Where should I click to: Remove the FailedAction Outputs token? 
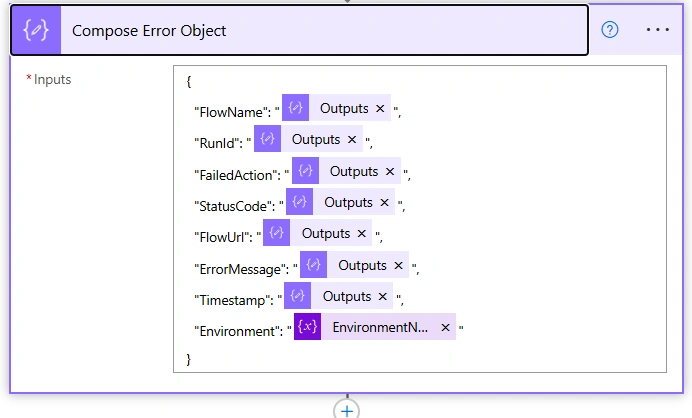[390, 171]
